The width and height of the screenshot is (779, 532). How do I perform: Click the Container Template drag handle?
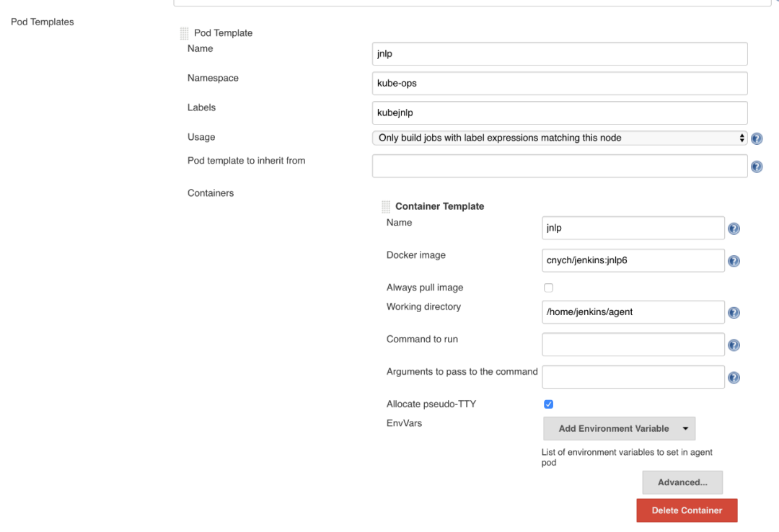coord(386,207)
